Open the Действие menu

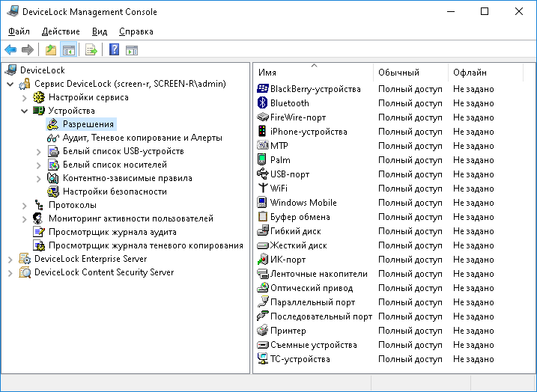pos(61,31)
